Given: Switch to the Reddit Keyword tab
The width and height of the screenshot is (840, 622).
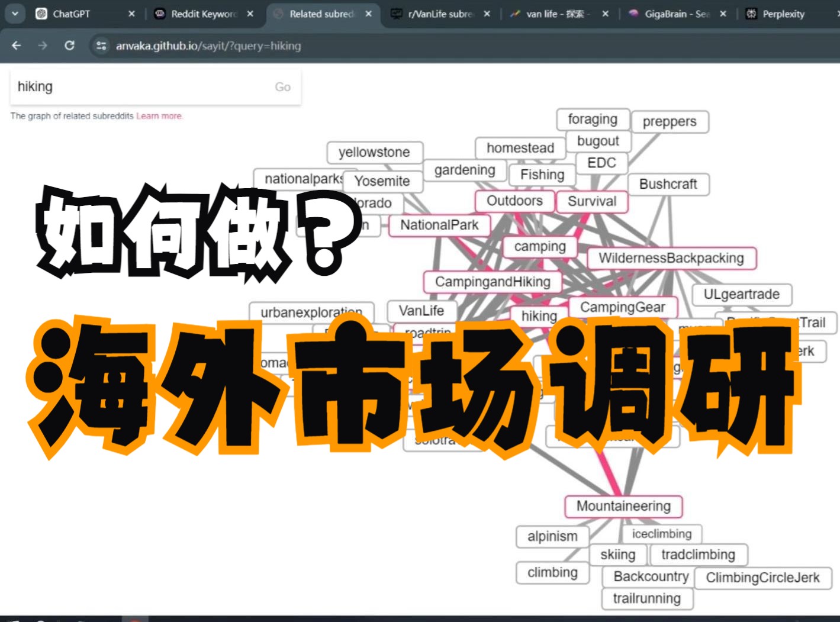Looking at the screenshot, I should 203,14.
